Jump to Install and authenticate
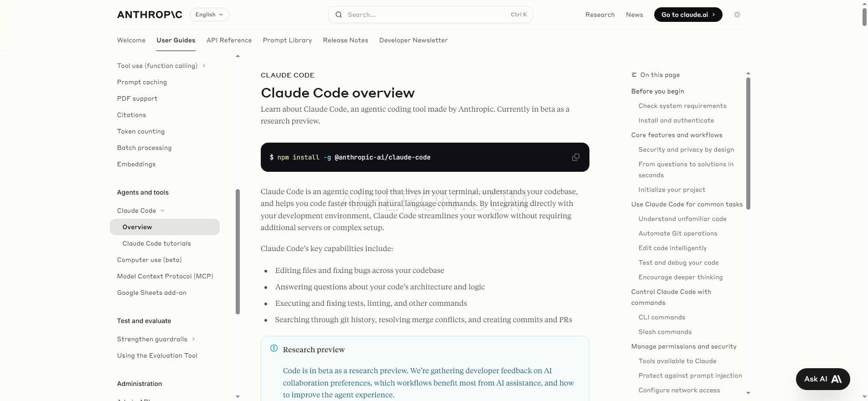 (676, 120)
